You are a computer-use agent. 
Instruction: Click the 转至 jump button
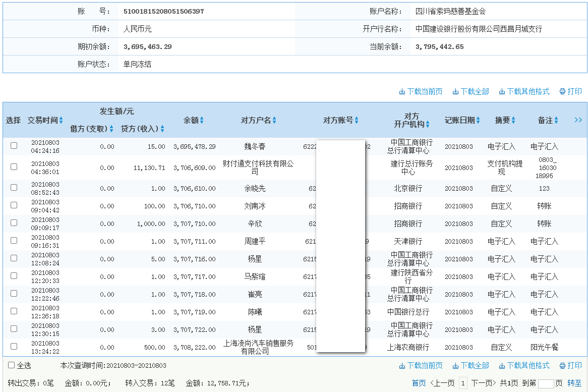click(x=574, y=383)
